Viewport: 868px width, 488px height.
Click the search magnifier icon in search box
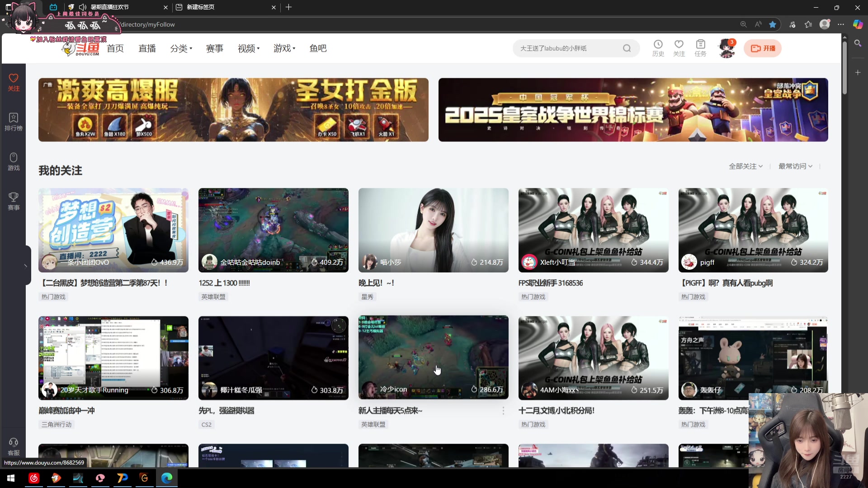pos(627,48)
